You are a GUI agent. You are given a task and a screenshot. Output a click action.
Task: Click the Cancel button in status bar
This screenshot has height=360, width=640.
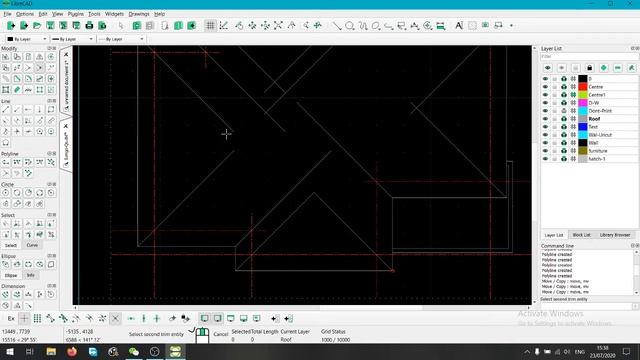[x=220, y=334]
